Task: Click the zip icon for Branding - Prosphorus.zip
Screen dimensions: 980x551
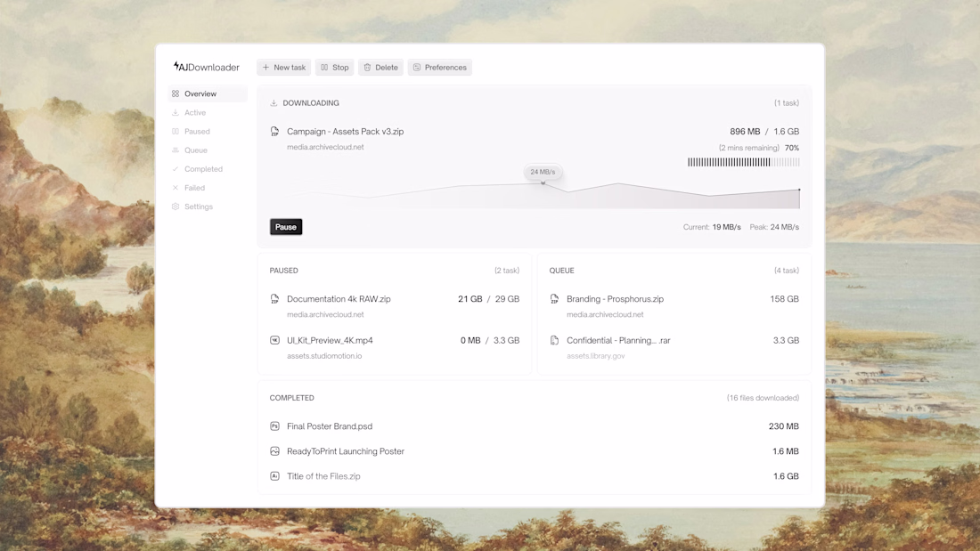Action: pos(554,298)
